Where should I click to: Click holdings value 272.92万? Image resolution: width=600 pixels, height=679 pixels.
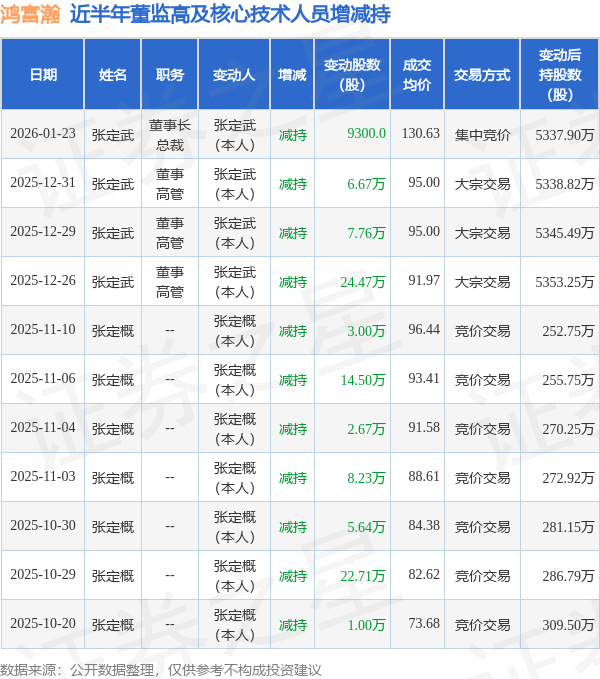click(x=568, y=477)
